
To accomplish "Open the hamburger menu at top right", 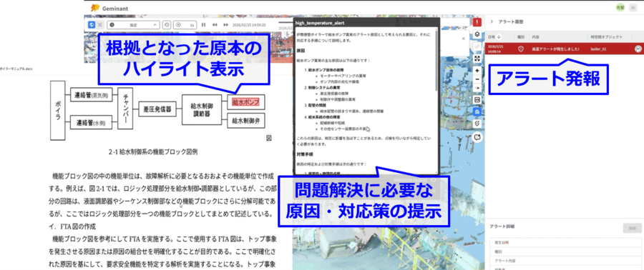I will tap(632, 7).
